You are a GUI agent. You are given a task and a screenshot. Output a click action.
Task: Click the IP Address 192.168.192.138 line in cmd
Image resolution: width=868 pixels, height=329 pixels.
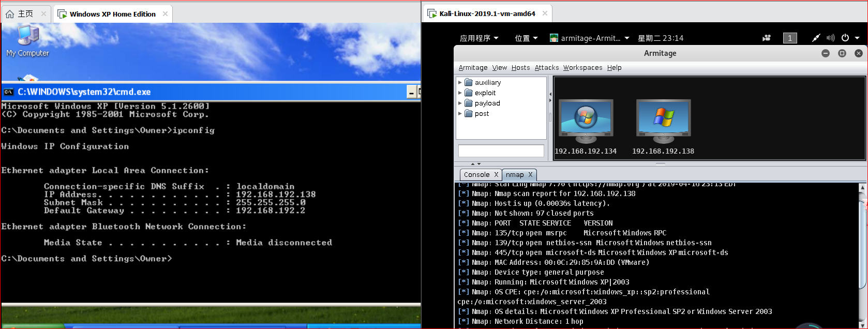click(179, 195)
